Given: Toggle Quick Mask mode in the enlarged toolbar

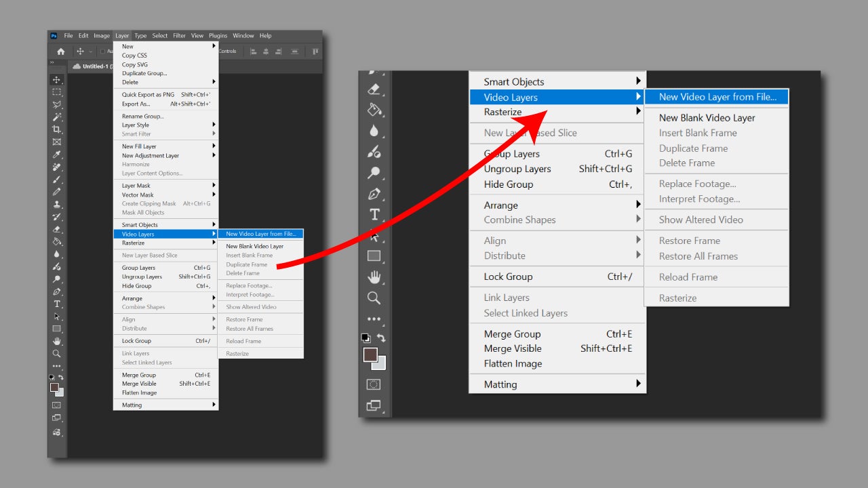Looking at the screenshot, I should point(374,384).
